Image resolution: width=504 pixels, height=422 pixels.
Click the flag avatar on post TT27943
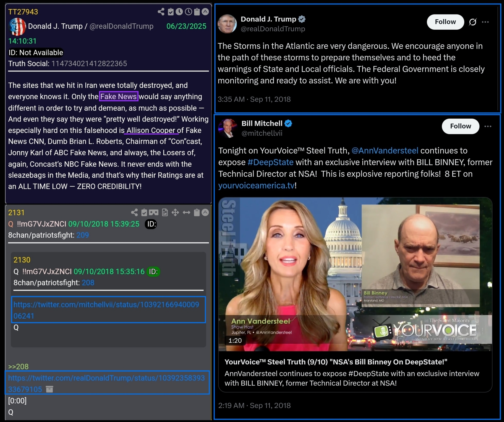pos(17,26)
